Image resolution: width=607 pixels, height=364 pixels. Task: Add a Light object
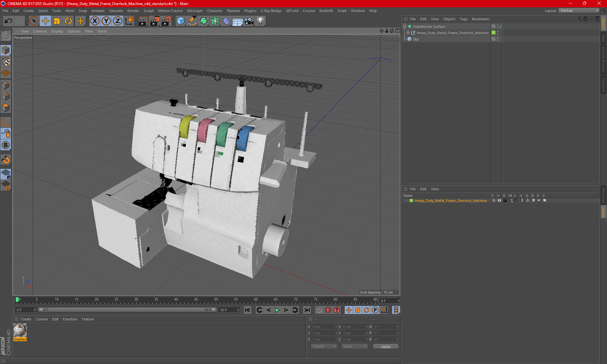(x=260, y=21)
